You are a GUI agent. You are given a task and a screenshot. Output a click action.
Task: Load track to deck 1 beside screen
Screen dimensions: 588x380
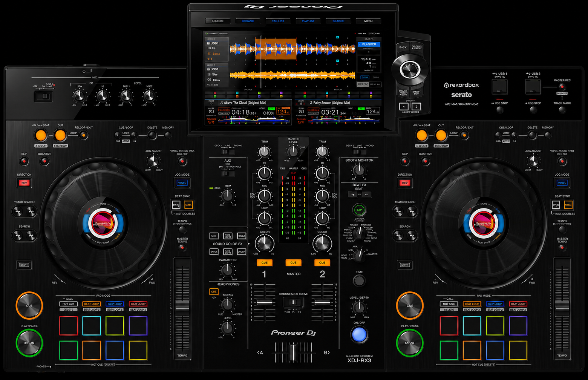404,107
